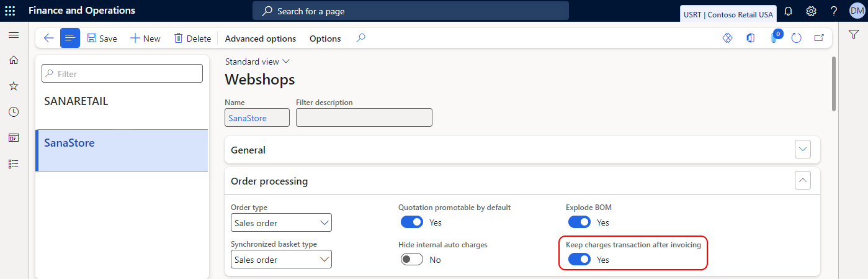The image size is (868, 279).
Task: Toggle Quotation promotable by default
Action: (412, 222)
